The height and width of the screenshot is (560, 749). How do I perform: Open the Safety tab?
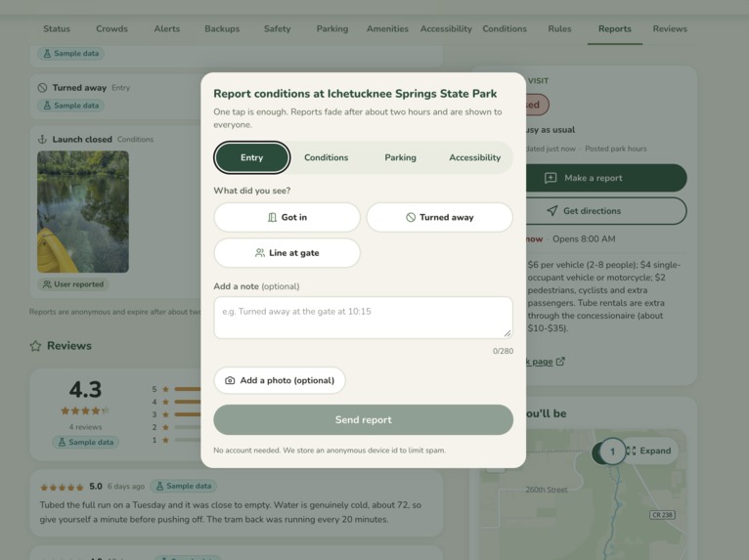click(x=277, y=28)
